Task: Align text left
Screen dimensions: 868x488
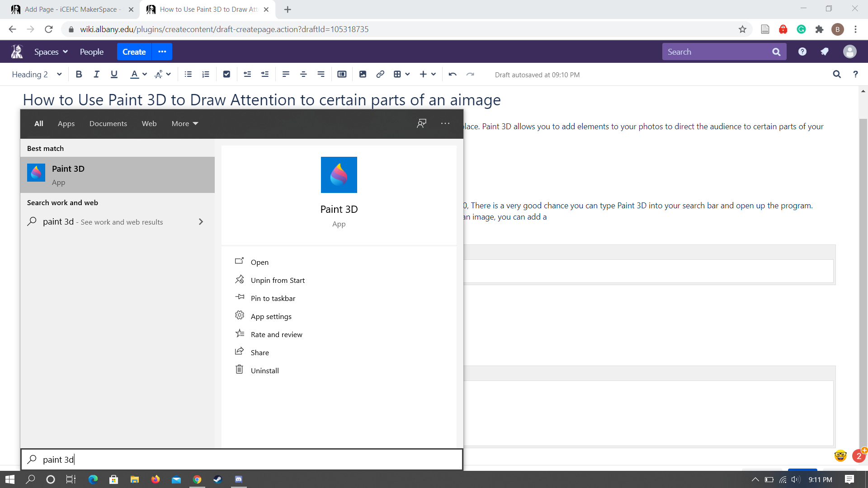Action: [286, 75]
